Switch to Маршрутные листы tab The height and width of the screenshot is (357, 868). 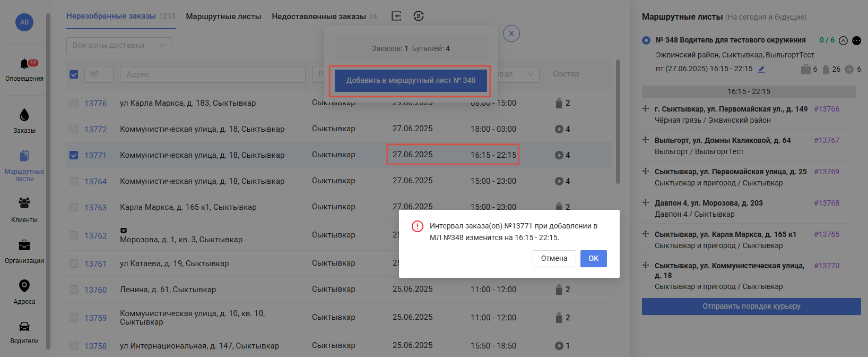click(223, 16)
